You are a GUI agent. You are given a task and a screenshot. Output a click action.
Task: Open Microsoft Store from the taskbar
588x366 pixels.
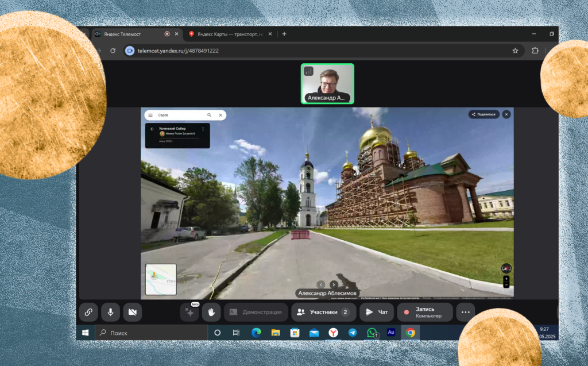[295, 333]
